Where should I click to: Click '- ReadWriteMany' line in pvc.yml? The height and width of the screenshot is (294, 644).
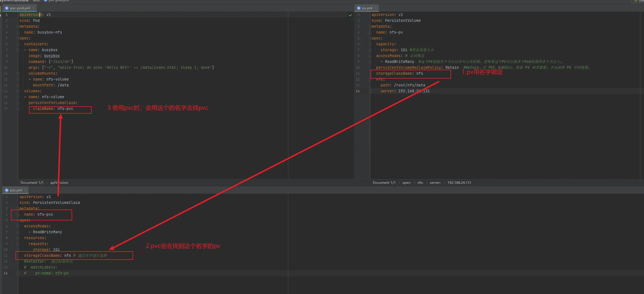pos(45,232)
